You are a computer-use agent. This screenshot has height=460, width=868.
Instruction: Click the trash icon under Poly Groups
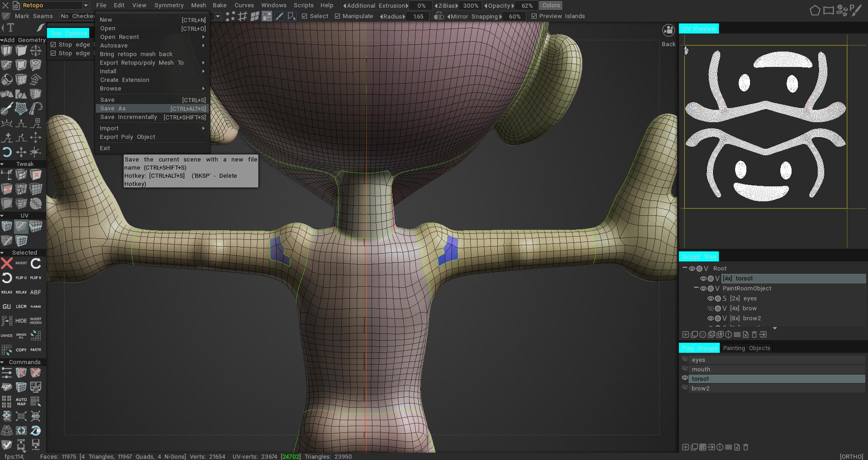click(x=746, y=447)
